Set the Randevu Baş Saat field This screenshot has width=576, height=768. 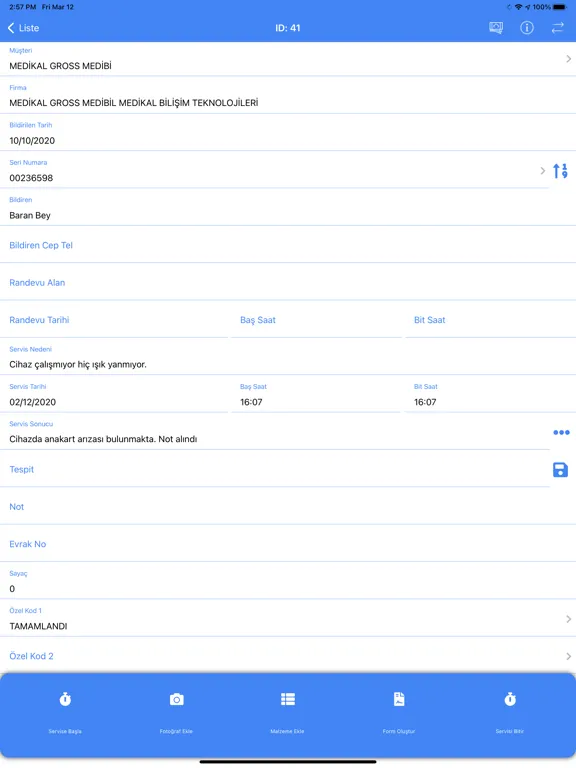(x=316, y=320)
